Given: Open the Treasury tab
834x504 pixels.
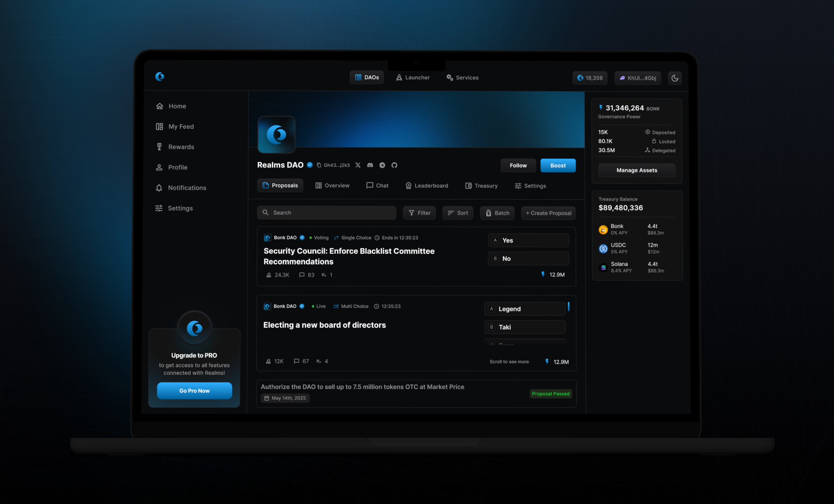Looking at the screenshot, I should pyautogui.click(x=481, y=186).
